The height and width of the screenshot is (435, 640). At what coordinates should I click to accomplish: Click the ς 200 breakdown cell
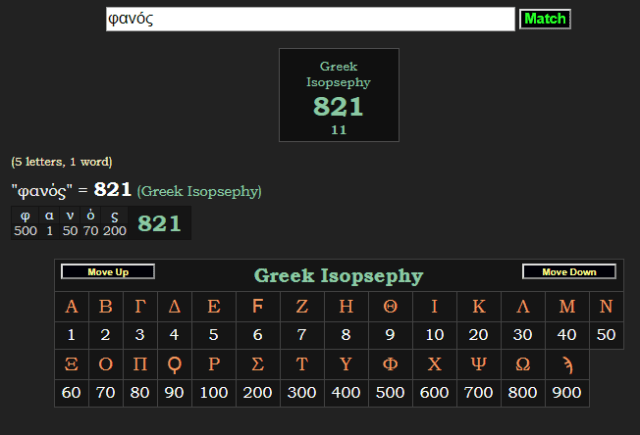[x=114, y=223]
